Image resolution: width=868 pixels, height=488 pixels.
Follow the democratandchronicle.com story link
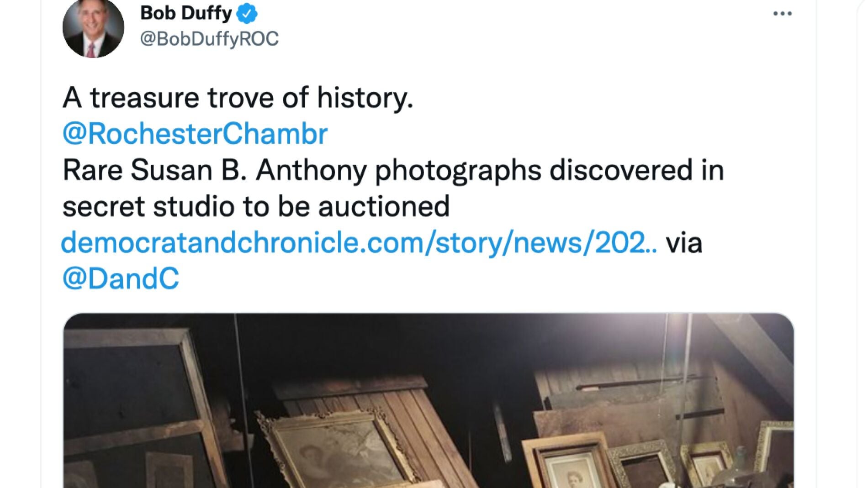(x=359, y=242)
